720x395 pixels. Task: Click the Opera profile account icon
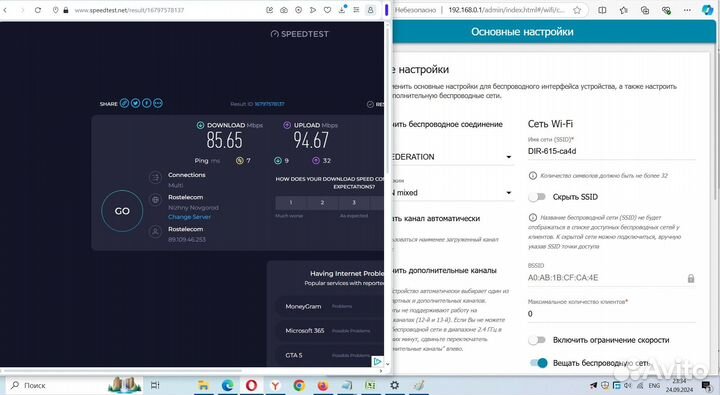tap(371, 10)
